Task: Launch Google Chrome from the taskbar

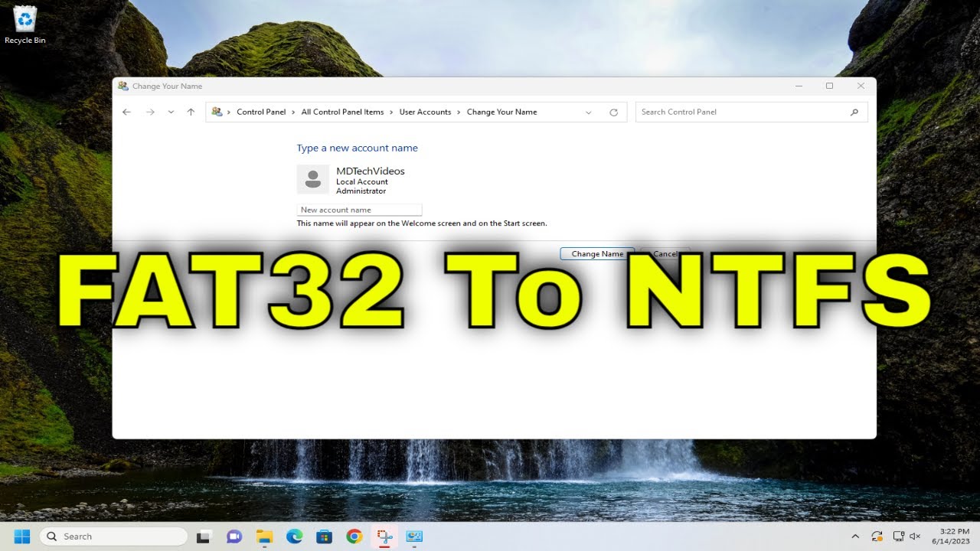Action: (354, 536)
